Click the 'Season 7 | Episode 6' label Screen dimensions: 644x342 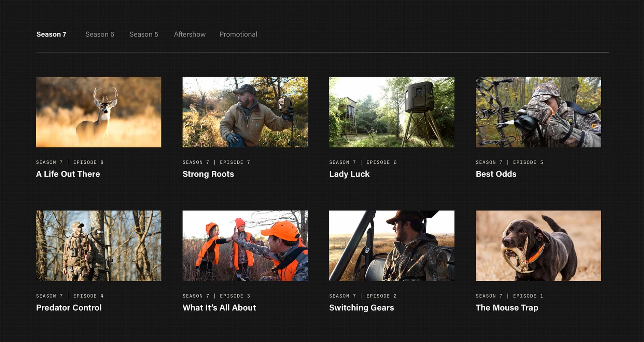click(x=363, y=162)
